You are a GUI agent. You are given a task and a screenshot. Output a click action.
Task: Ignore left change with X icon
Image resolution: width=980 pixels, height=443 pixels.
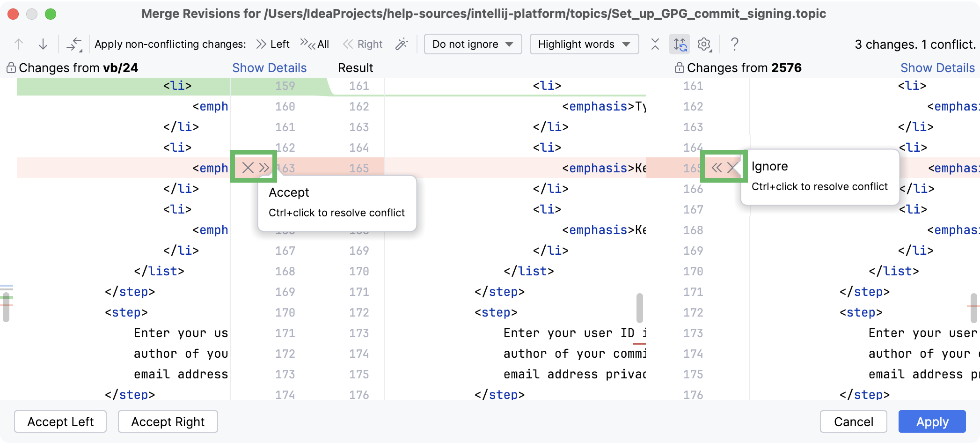pyautogui.click(x=248, y=168)
